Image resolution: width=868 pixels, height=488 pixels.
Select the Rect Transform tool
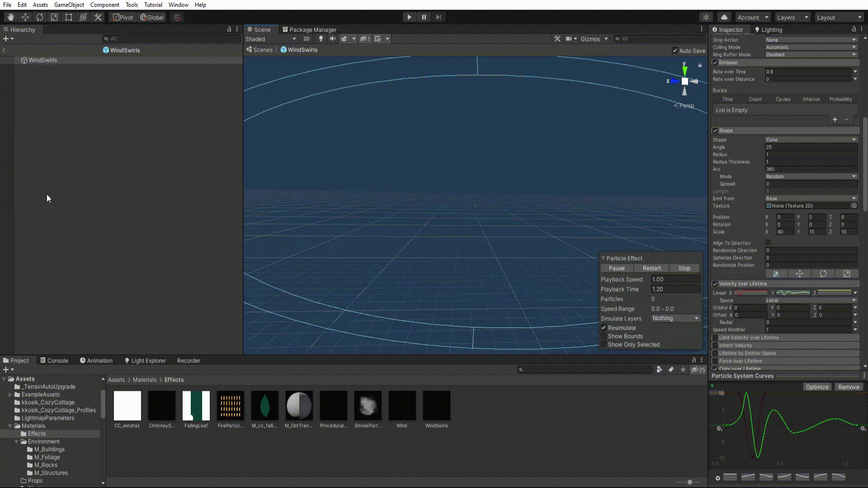(x=69, y=17)
